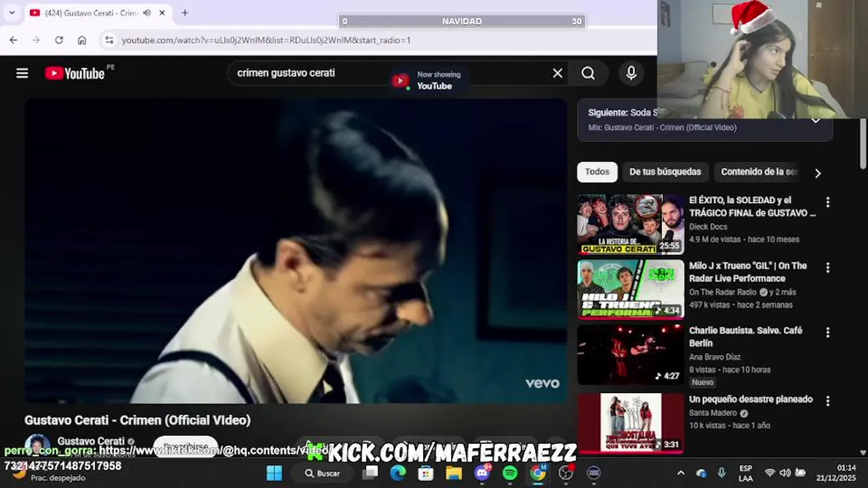Show hidden system tray icons
This screenshot has height=488, width=868.
coord(681,473)
